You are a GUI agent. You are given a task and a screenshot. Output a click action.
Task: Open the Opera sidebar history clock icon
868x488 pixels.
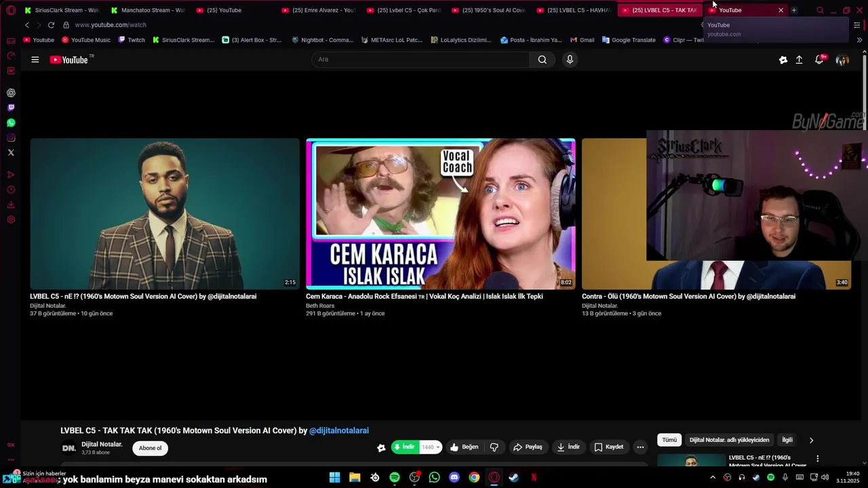(x=11, y=190)
